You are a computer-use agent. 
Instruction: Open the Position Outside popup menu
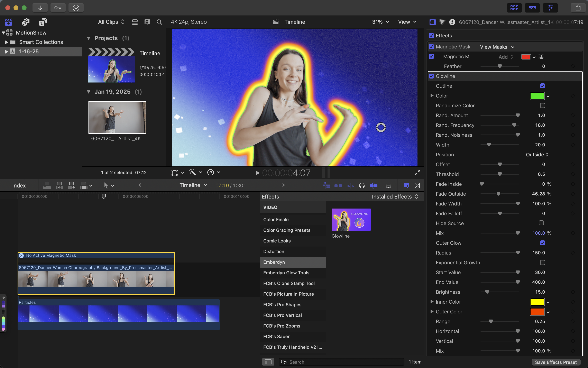click(x=537, y=155)
